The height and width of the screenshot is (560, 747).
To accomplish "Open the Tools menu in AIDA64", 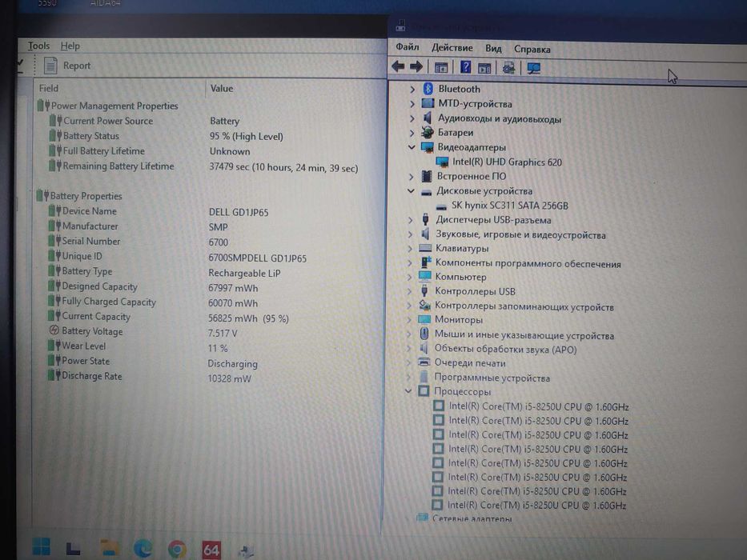I will click(38, 46).
